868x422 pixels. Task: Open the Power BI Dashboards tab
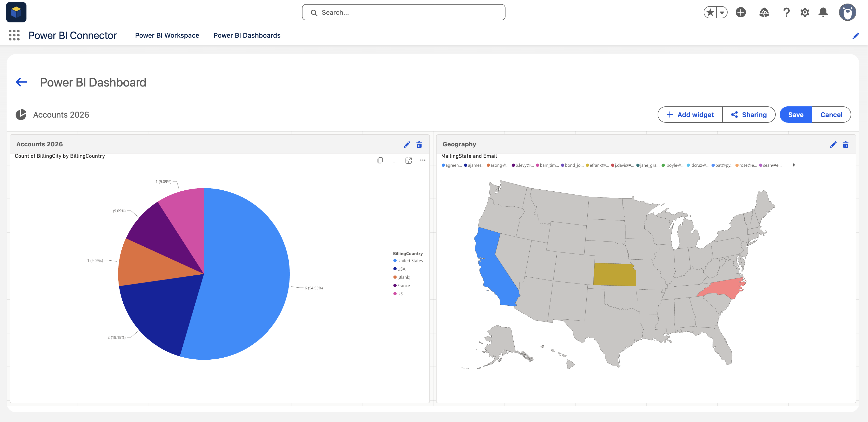[247, 35]
